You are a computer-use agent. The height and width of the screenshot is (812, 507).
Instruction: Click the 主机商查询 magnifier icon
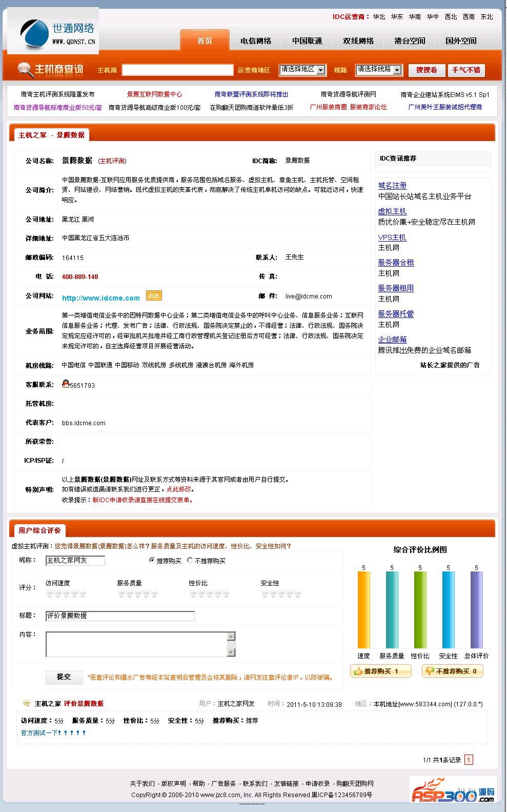coord(25,69)
